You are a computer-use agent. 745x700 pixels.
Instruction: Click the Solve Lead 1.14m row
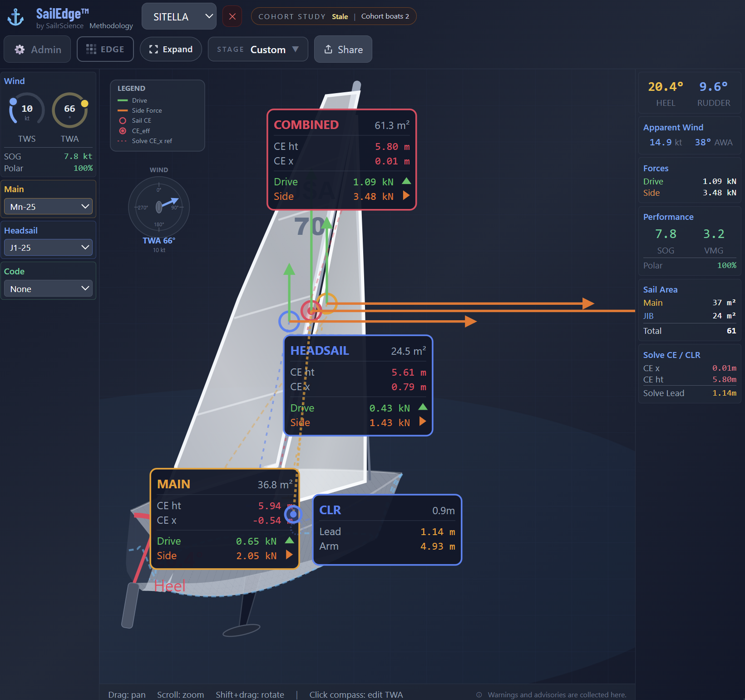click(690, 393)
